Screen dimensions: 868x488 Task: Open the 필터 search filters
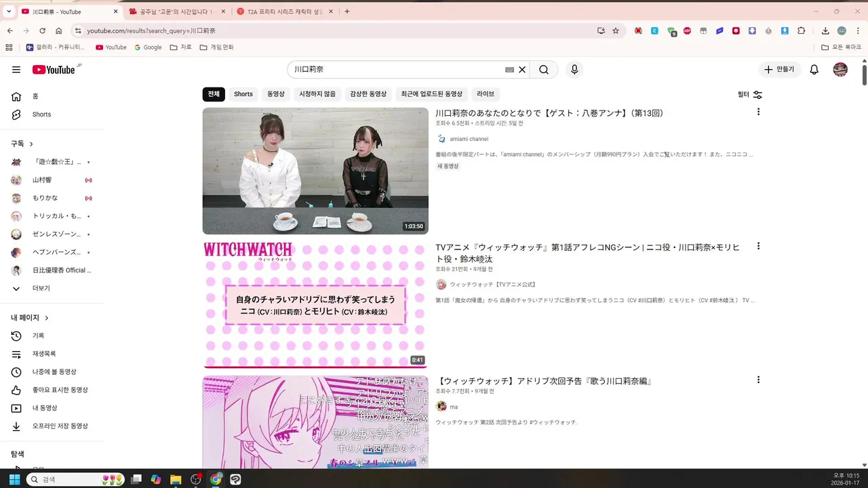coord(750,95)
